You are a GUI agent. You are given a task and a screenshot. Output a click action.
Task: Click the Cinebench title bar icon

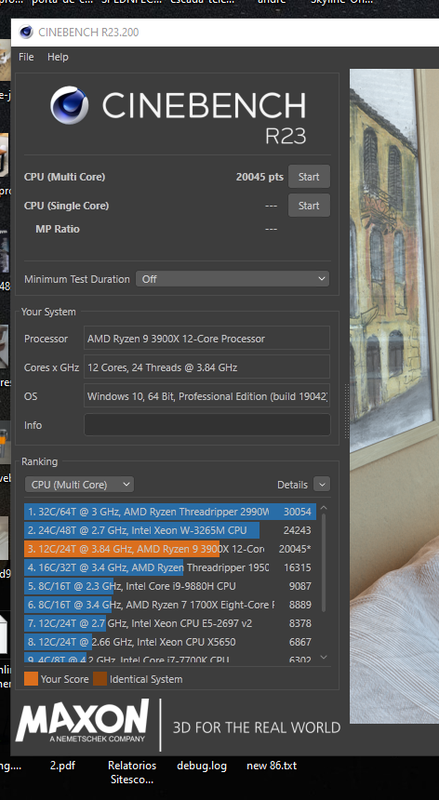point(26,32)
